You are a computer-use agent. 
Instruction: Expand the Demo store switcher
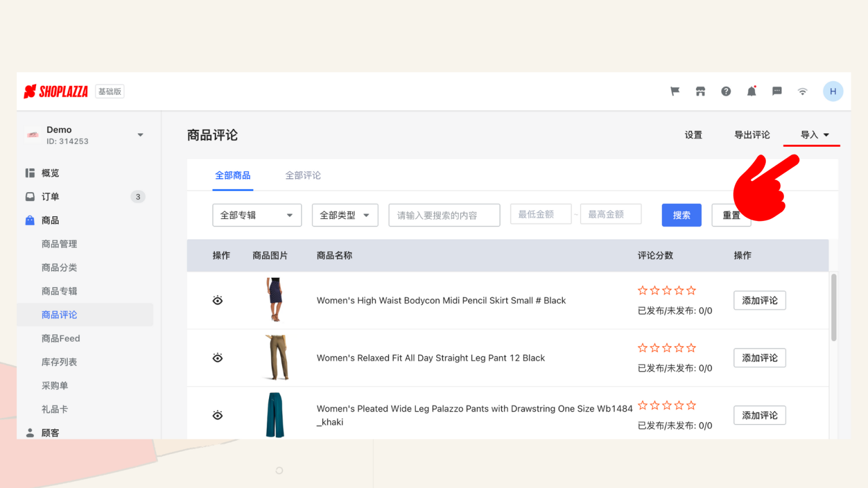click(141, 135)
